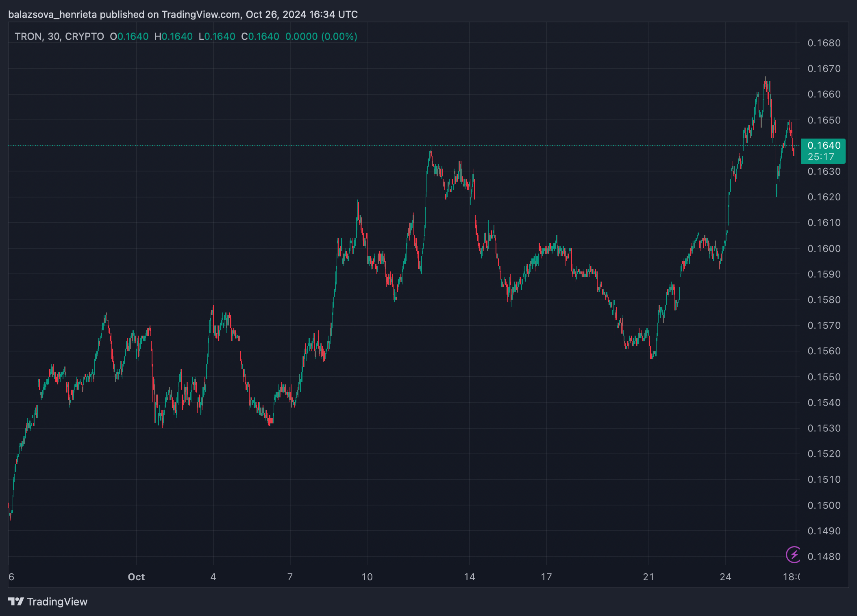Click the 14 date on time axis
Image resolution: width=857 pixels, height=616 pixels.
470,577
